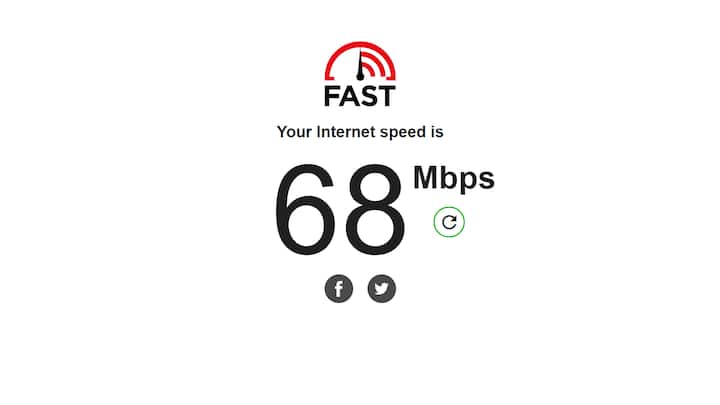Click the red speedometer logo graphic

coord(360,61)
